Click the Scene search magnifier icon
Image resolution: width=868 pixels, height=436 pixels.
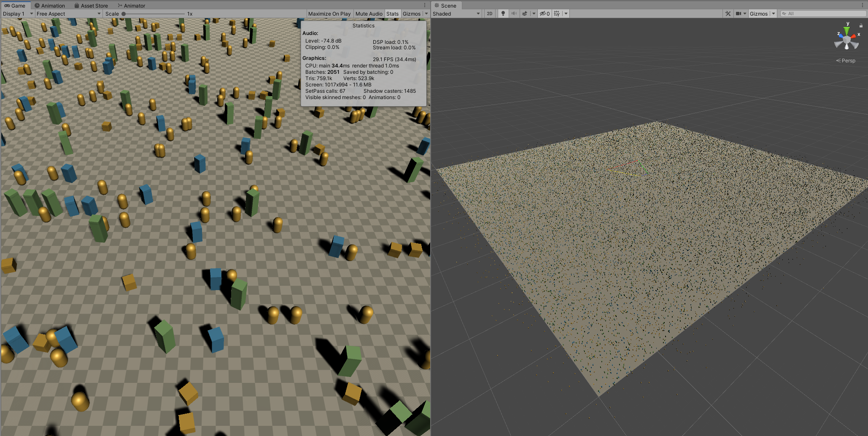[784, 13]
